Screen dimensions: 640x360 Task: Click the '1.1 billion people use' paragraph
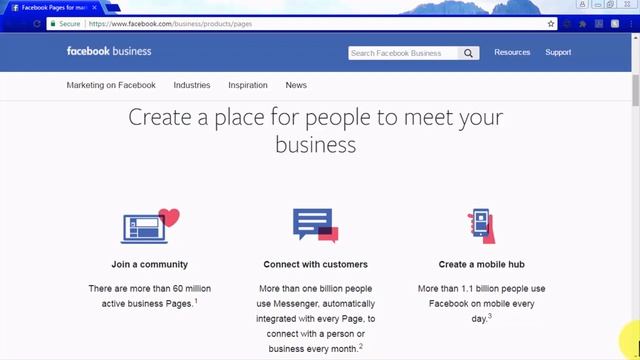pos(482,303)
